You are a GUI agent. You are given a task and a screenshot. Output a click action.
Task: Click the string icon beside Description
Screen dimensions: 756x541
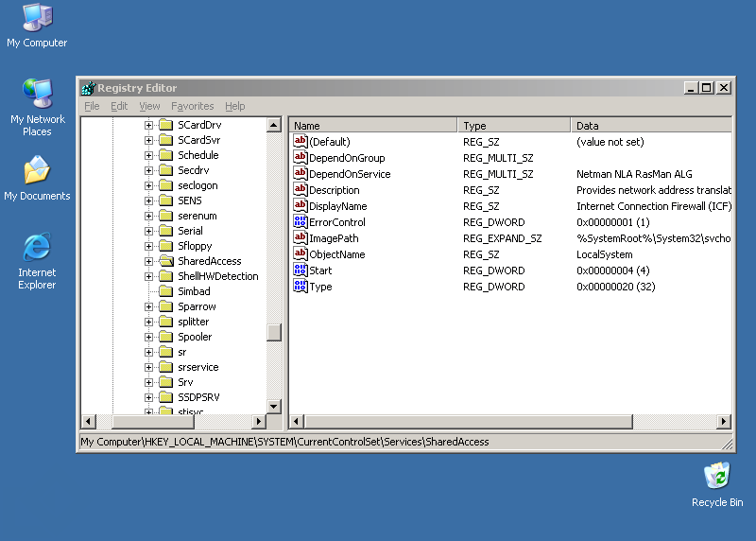pos(300,190)
